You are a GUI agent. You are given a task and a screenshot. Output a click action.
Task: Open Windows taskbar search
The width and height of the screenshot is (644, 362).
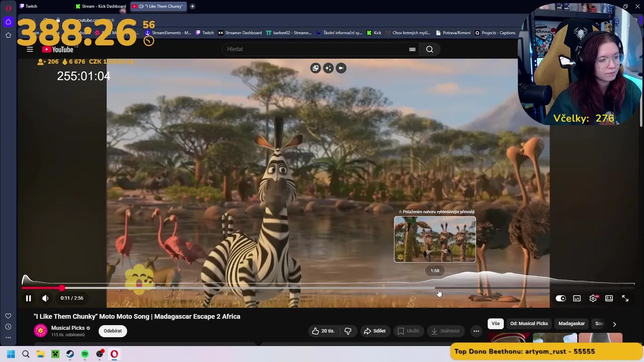26,354
